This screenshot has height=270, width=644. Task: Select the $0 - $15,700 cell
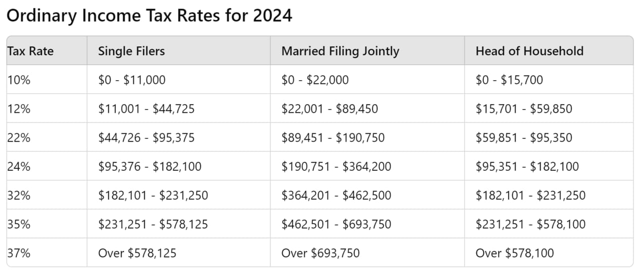pyautogui.click(x=549, y=80)
